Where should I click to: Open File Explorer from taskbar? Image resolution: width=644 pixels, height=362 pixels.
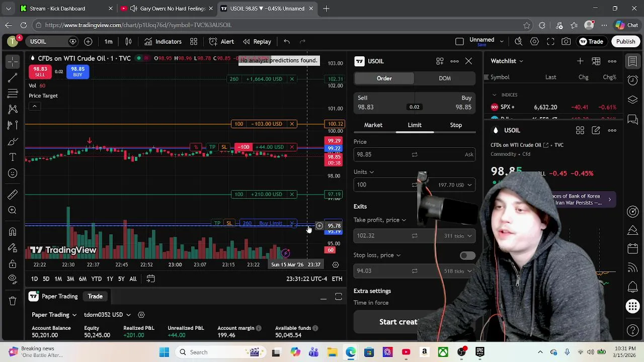pyautogui.click(x=332, y=352)
